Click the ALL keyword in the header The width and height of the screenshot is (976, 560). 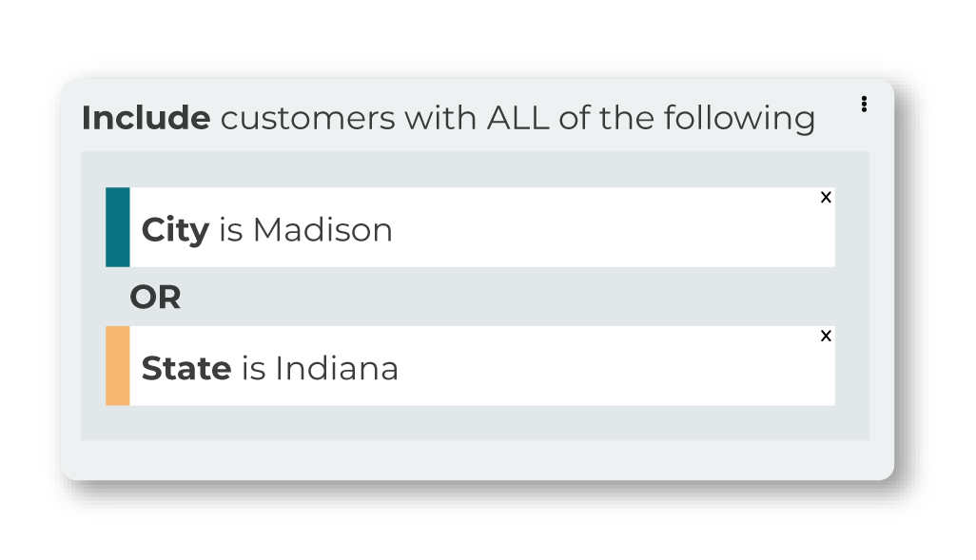click(x=517, y=118)
